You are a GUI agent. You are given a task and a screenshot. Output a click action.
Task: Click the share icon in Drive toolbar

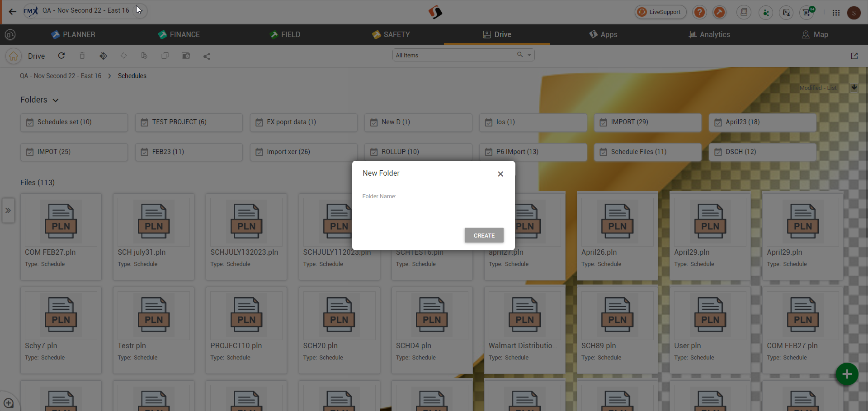pos(207,56)
